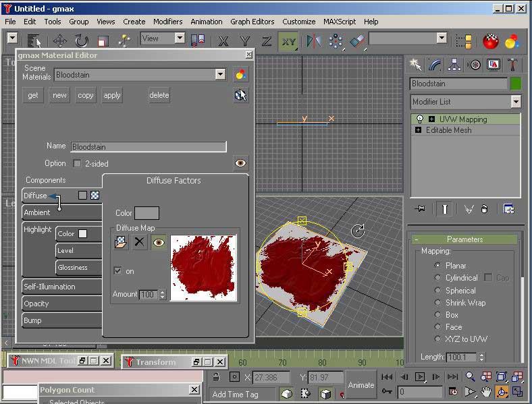The height and width of the screenshot is (404, 532).
Task: Remove the diffuse map with X
Action: coord(140,241)
